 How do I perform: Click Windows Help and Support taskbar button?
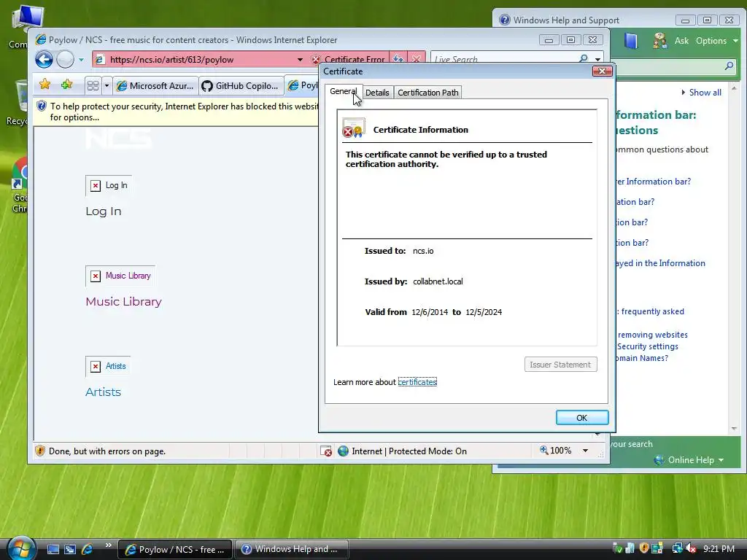[x=291, y=549]
